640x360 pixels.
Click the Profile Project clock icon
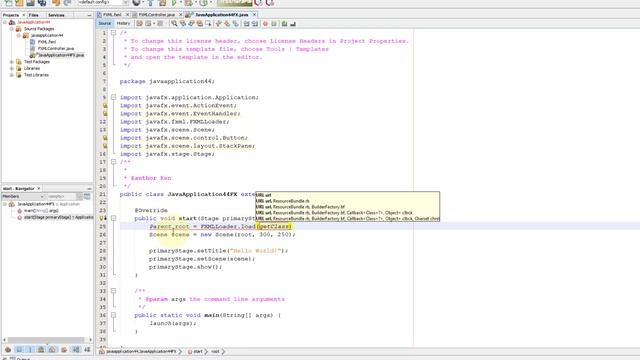click(x=203, y=3)
